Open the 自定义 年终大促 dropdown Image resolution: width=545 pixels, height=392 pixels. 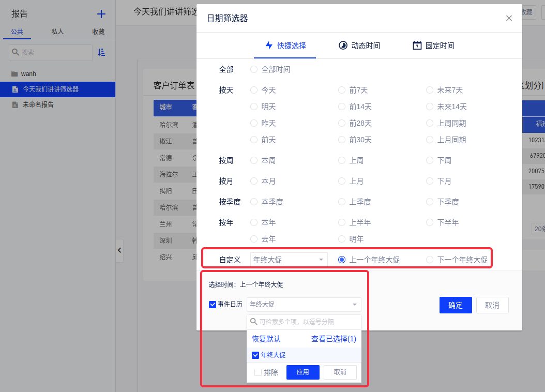coord(289,260)
